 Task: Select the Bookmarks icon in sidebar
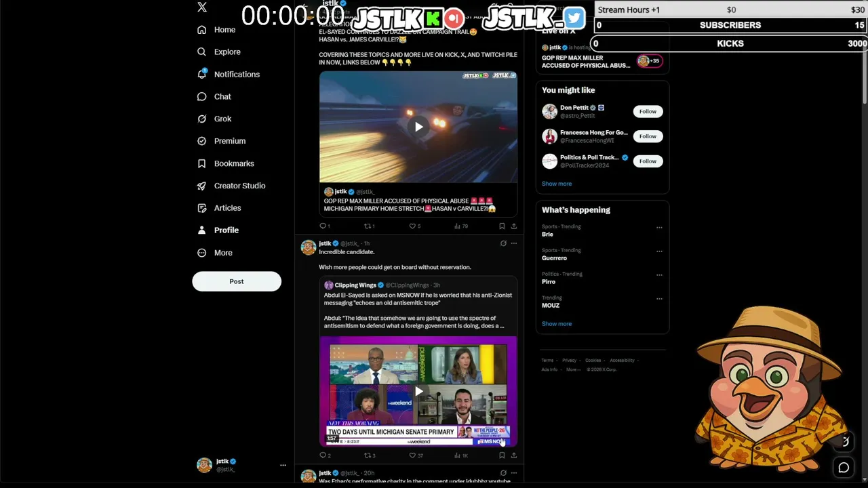tap(201, 163)
